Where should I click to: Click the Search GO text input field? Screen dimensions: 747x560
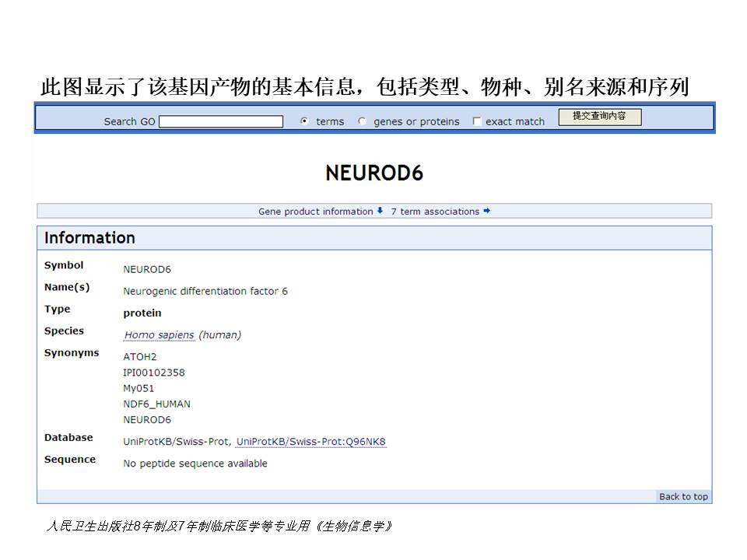tap(221, 121)
